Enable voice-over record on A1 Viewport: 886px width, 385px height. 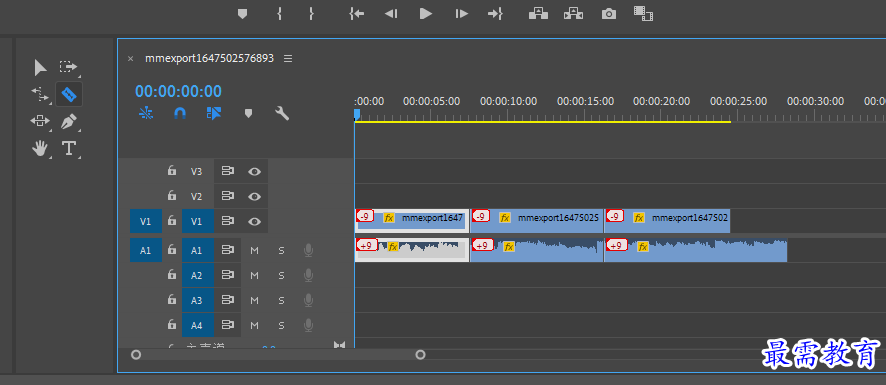point(308,250)
